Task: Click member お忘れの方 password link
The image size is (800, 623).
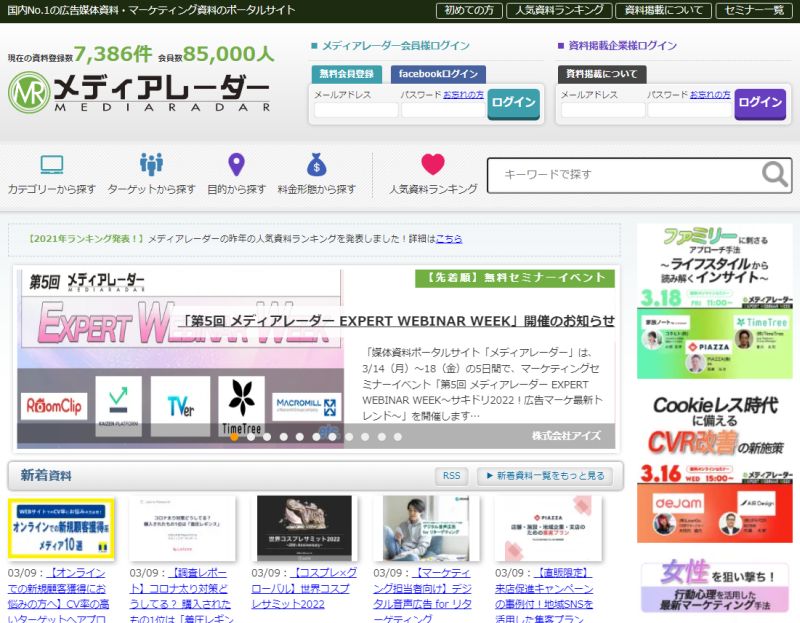Action: pyautogui.click(x=463, y=95)
